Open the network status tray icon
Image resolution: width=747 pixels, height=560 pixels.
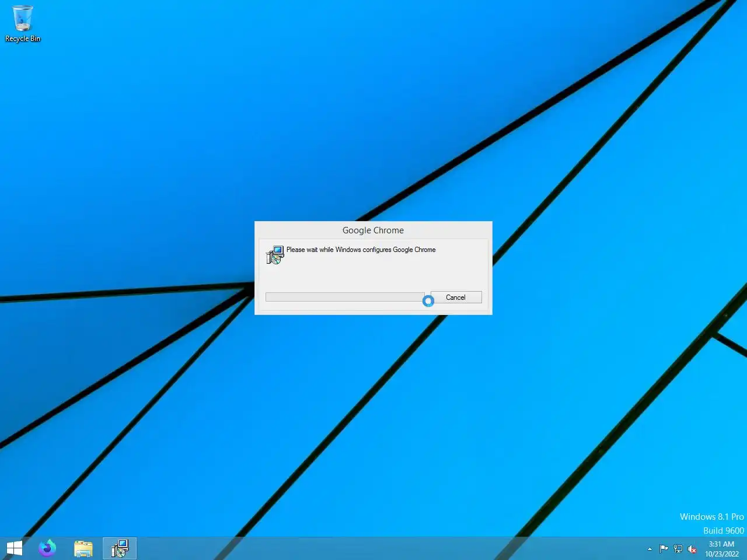[x=678, y=549]
